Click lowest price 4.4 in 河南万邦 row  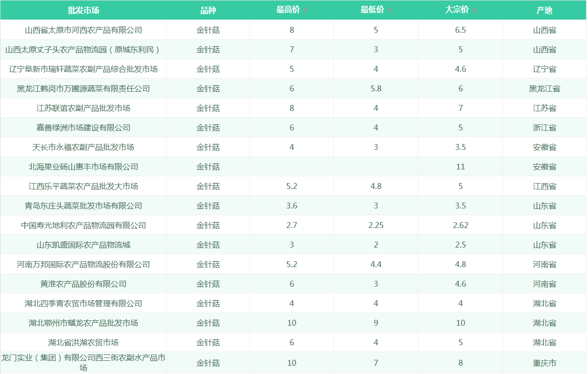(376, 264)
